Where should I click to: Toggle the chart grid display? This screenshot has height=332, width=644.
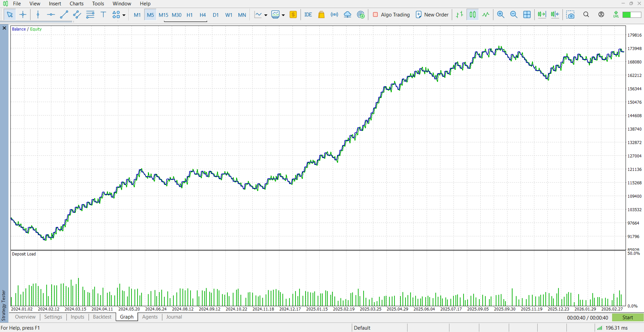click(527, 14)
